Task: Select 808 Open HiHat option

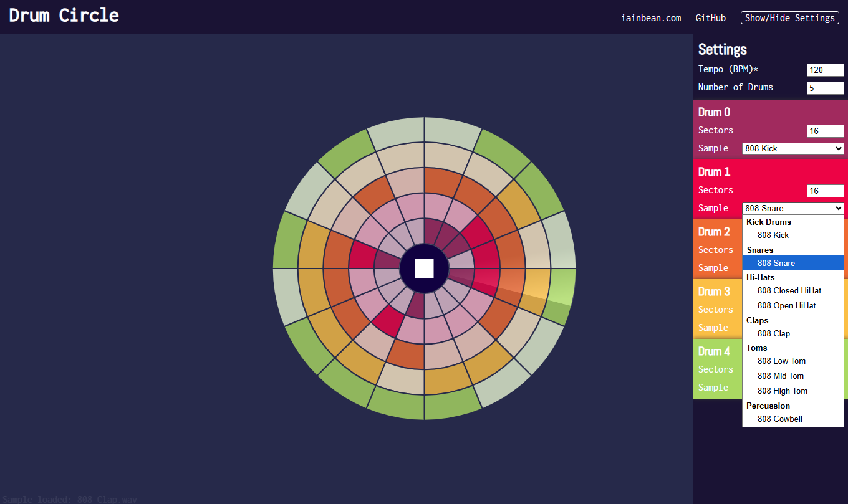Action: pyautogui.click(x=786, y=305)
